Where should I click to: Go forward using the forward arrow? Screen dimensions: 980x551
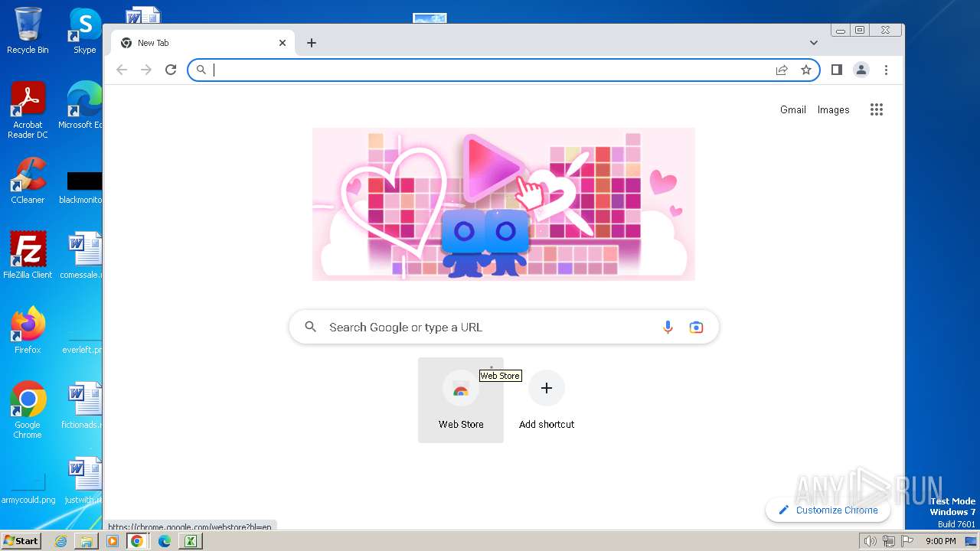146,70
